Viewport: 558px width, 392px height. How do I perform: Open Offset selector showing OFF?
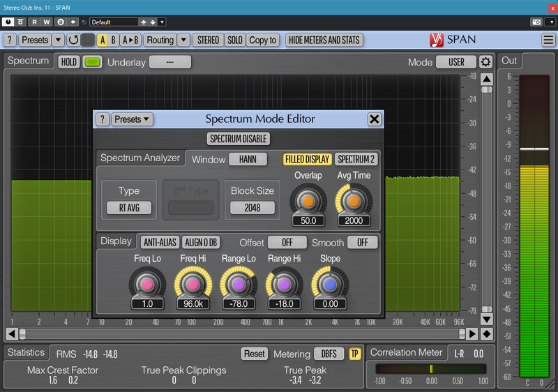[x=287, y=243]
